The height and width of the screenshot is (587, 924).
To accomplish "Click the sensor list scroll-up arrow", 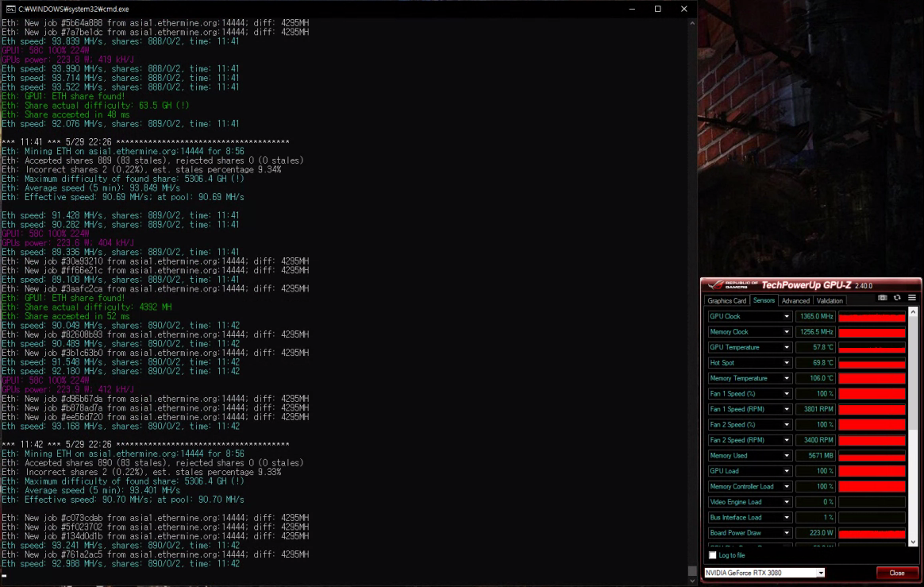I will tap(912, 312).
